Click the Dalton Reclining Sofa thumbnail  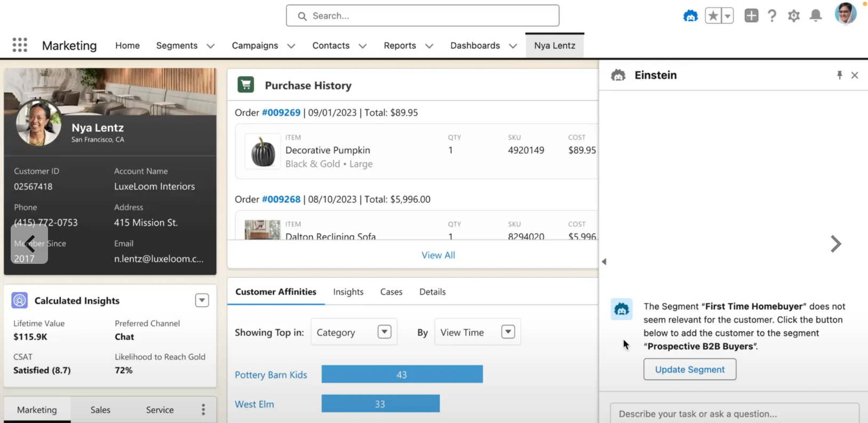pos(262,230)
